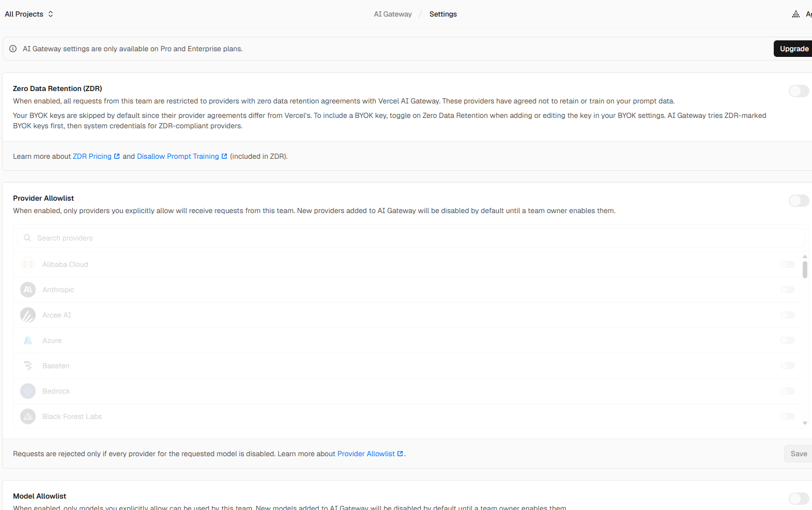812x510 pixels.
Task: Click the Arcee AI logo
Action: click(x=28, y=315)
